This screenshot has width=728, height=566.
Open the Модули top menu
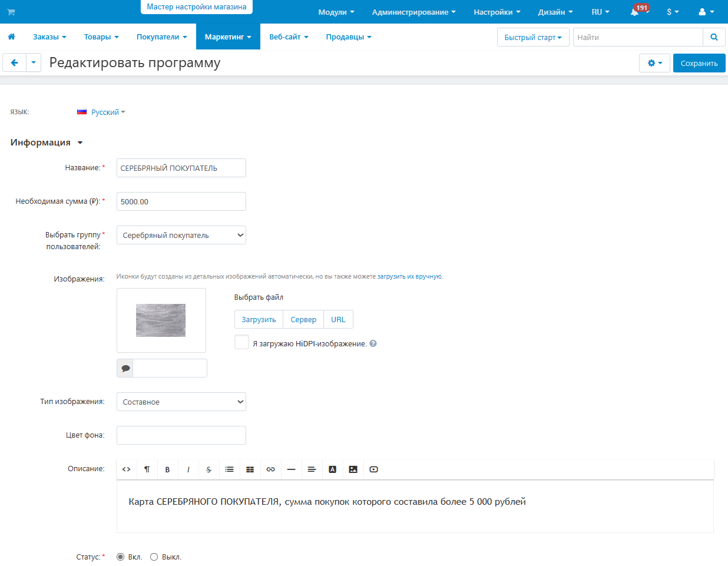pyautogui.click(x=336, y=12)
